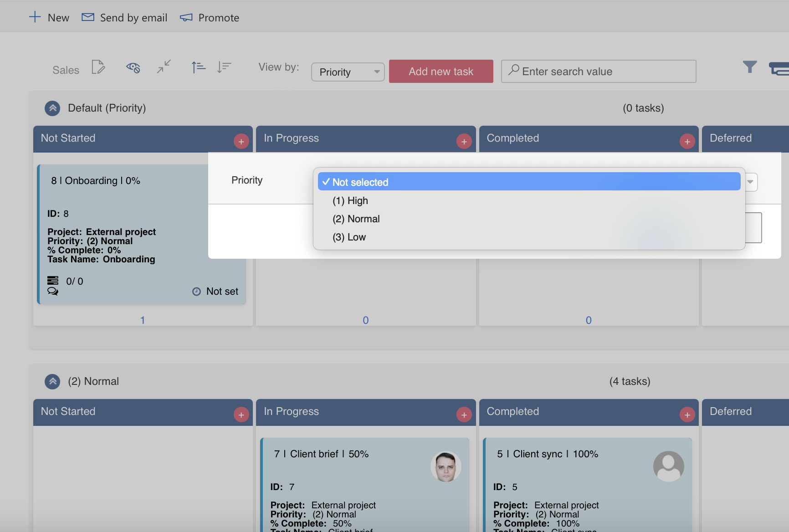Select the (1) High priority option
The height and width of the screenshot is (532, 789).
[350, 200]
